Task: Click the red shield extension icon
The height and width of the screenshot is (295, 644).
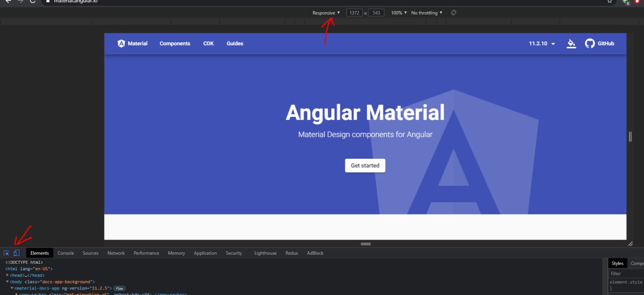Action: click(638, 2)
